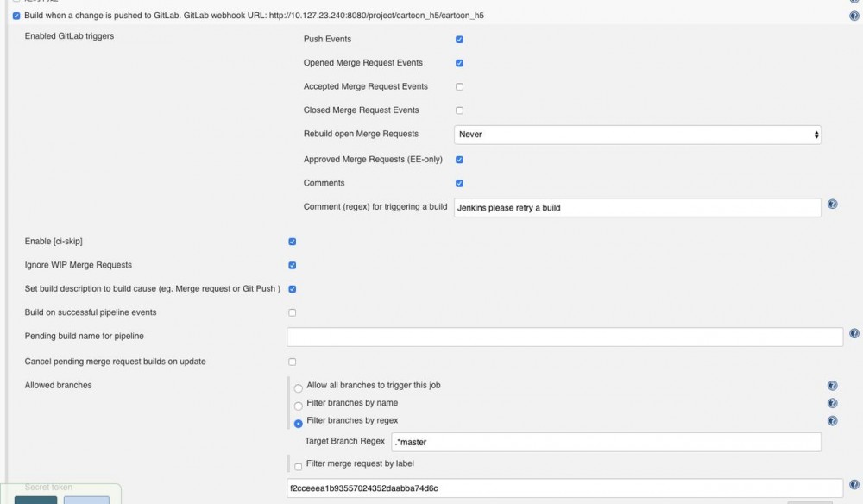Open help for GitLab build trigger
Screen dimensions: 863x504
(854, 16)
